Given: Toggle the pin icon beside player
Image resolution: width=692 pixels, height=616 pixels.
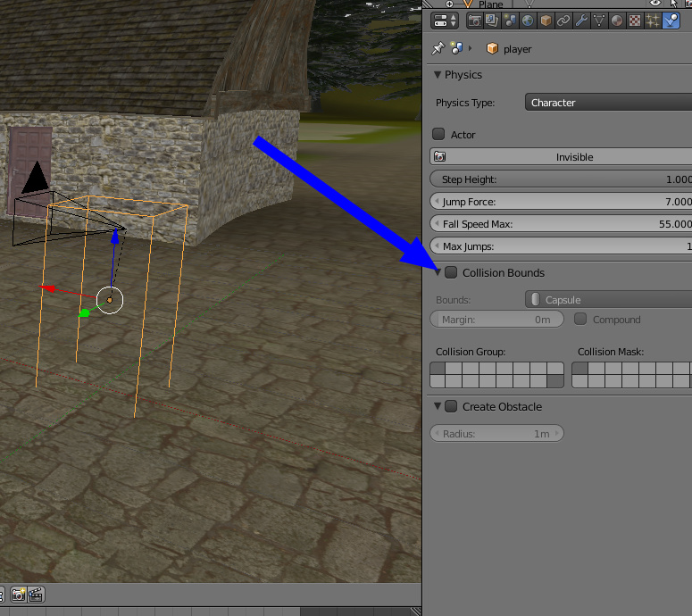Looking at the screenshot, I should pos(438,48).
